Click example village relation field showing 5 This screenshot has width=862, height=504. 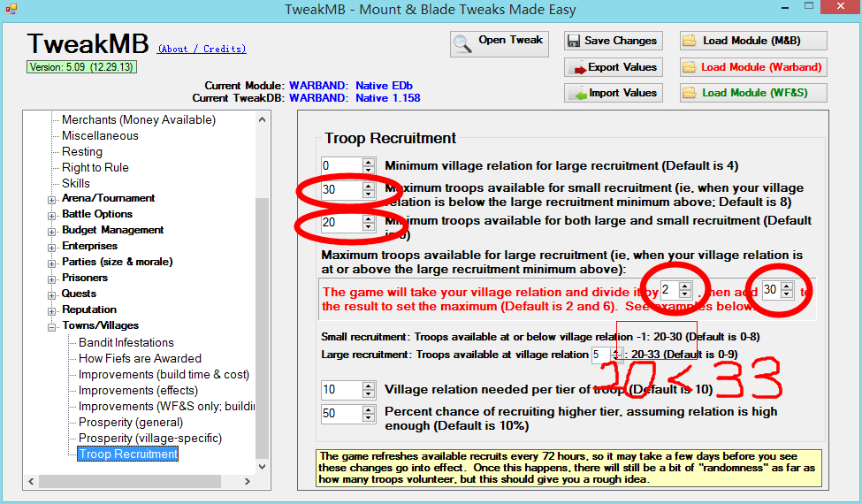(602, 355)
